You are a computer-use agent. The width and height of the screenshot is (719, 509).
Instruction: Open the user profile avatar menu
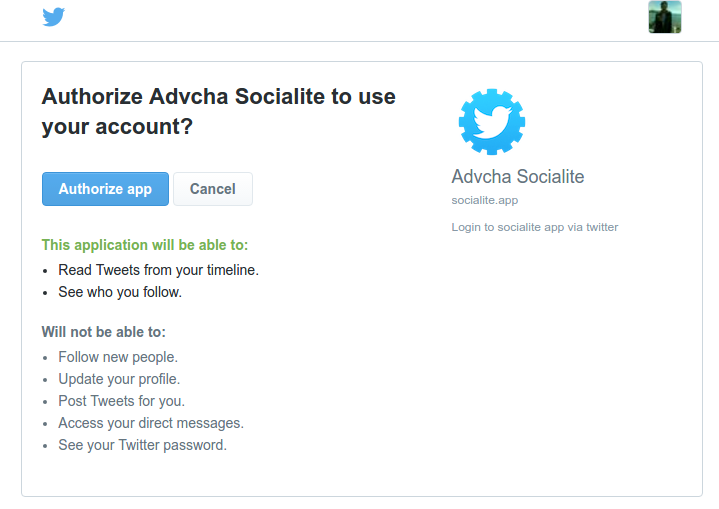(x=665, y=17)
